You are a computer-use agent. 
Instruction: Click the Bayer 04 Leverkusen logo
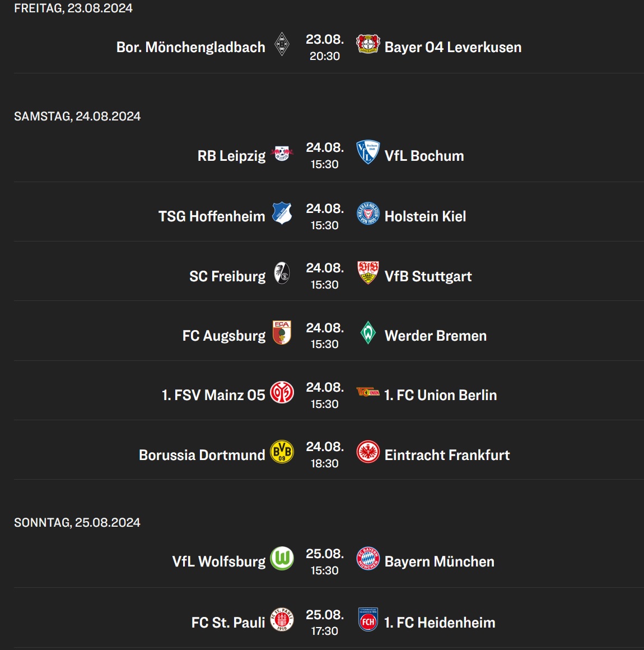[367, 44]
